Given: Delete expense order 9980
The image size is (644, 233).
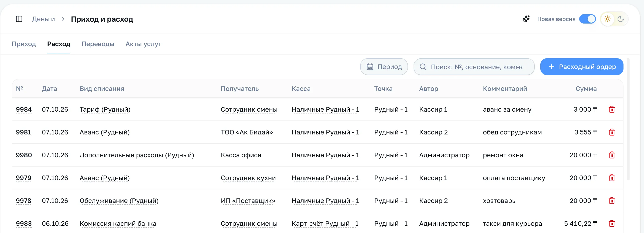Looking at the screenshot, I should pyautogui.click(x=612, y=155).
